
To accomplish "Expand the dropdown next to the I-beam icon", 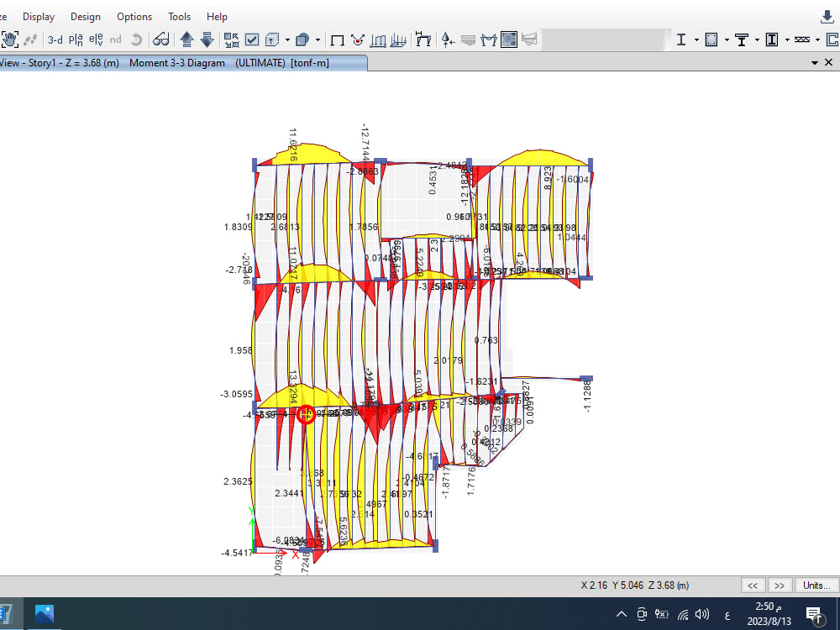I will click(695, 39).
